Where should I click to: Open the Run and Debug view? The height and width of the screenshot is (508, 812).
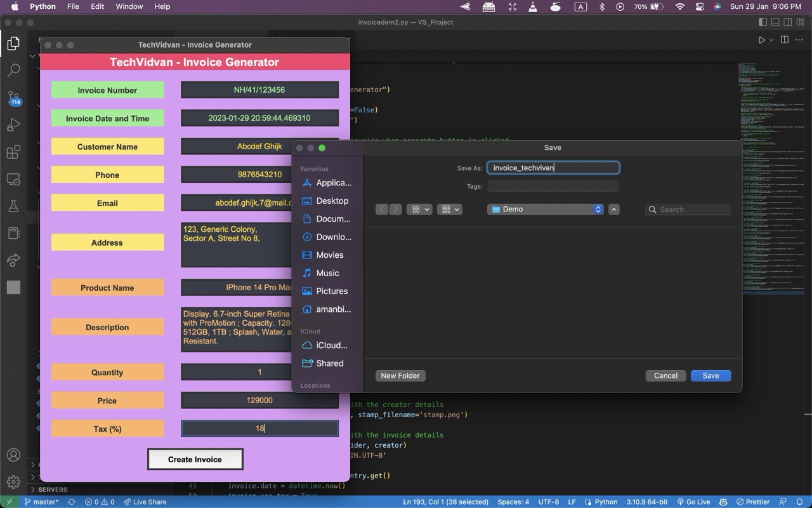pos(13,125)
